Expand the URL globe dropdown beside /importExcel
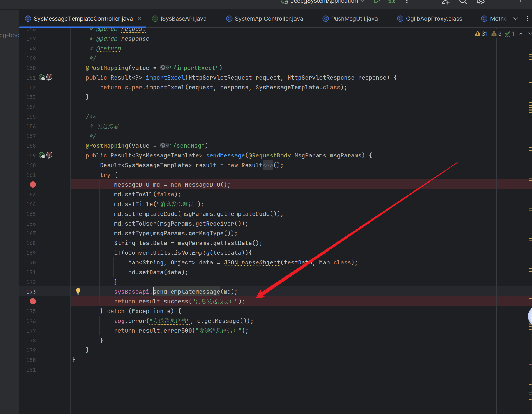 tap(164, 68)
